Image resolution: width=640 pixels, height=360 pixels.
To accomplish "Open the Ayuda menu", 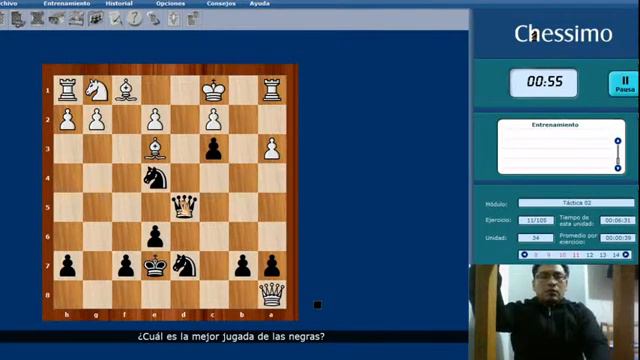I will pyautogui.click(x=259, y=3).
